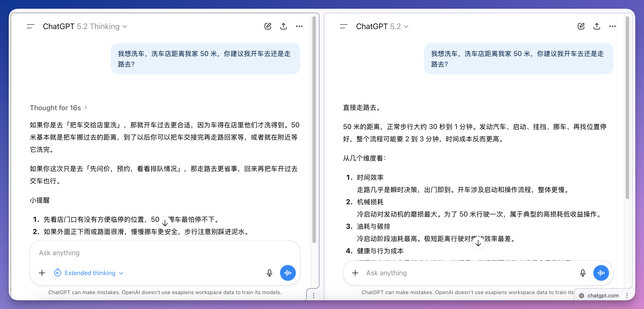The image size is (644, 309).
Task: Start voice mode in the right pane
Action: coord(601,273)
